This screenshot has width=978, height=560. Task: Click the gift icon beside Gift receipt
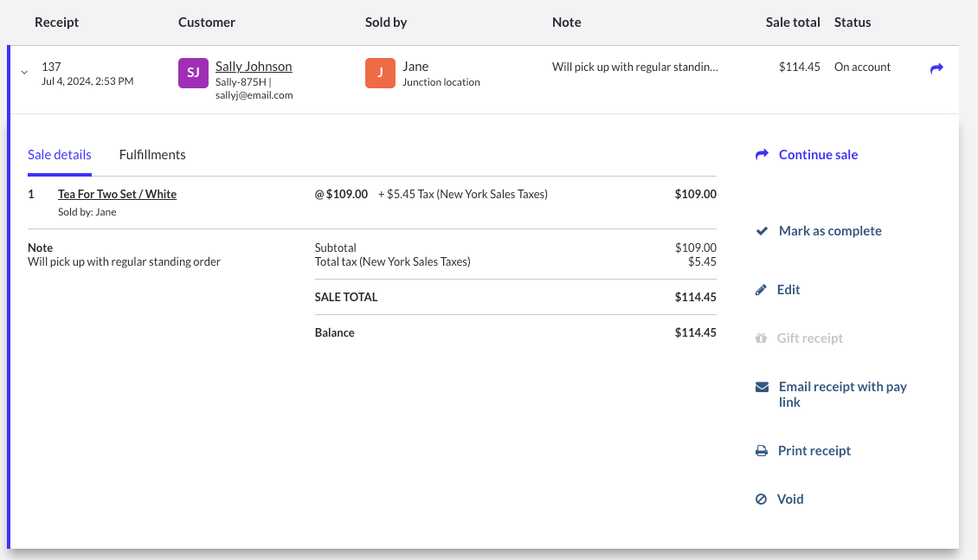pyautogui.click(x=762, y=338)
